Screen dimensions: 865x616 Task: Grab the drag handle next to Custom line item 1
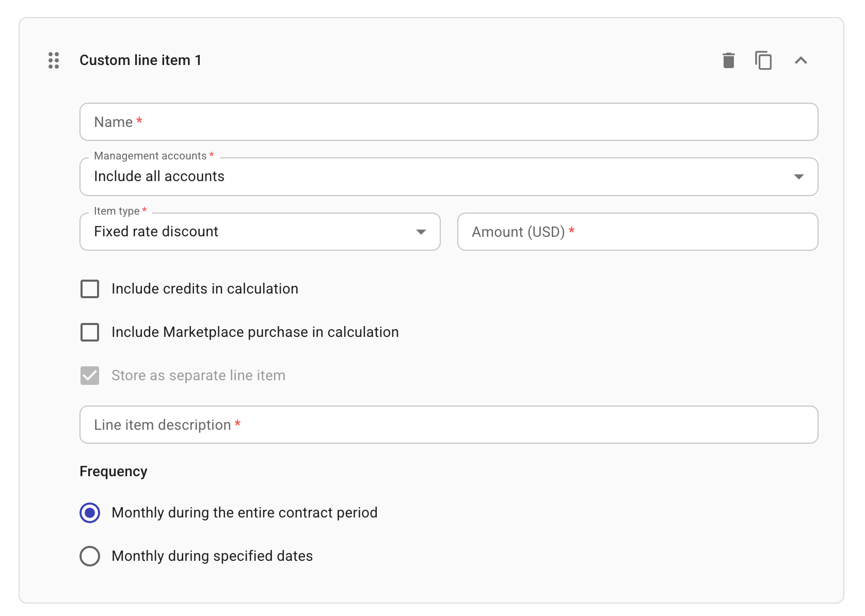tap(53, 60)
